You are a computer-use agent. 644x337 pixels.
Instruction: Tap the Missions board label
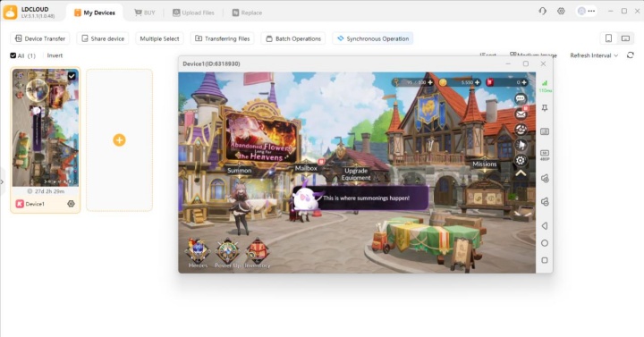click(x=484, y=164)
